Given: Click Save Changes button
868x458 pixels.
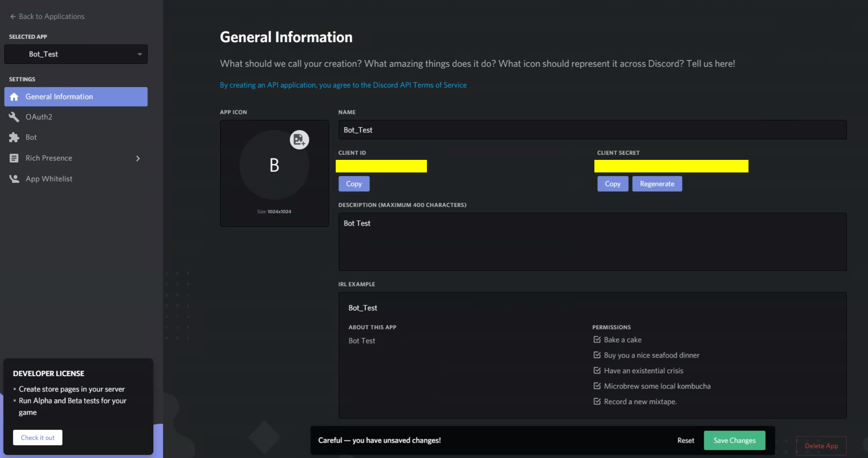Looking at the screenshot, I should point(734,440).
